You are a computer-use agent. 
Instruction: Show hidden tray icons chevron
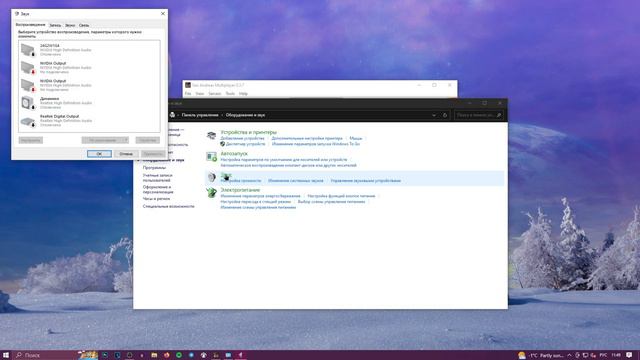click(569, 355)
